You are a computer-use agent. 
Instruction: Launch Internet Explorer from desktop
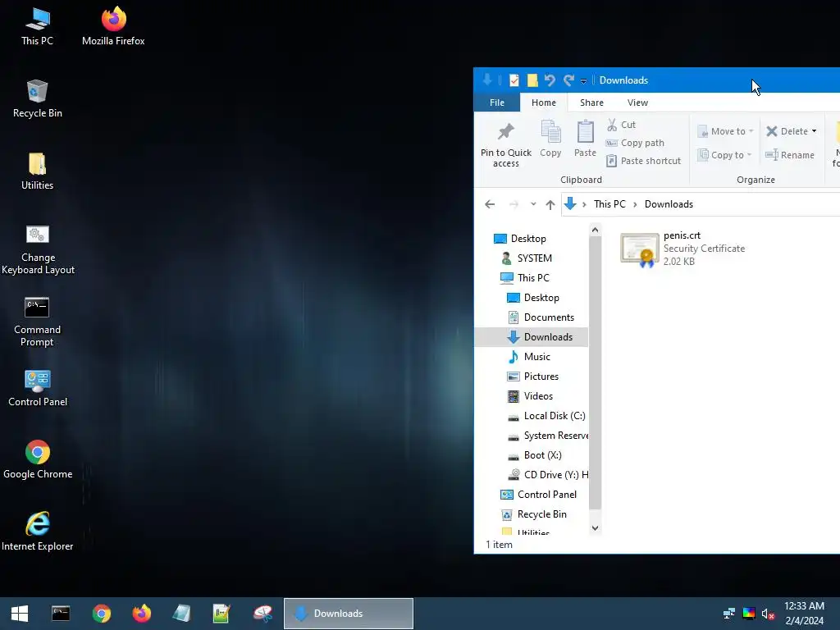[x=38, y=532]
